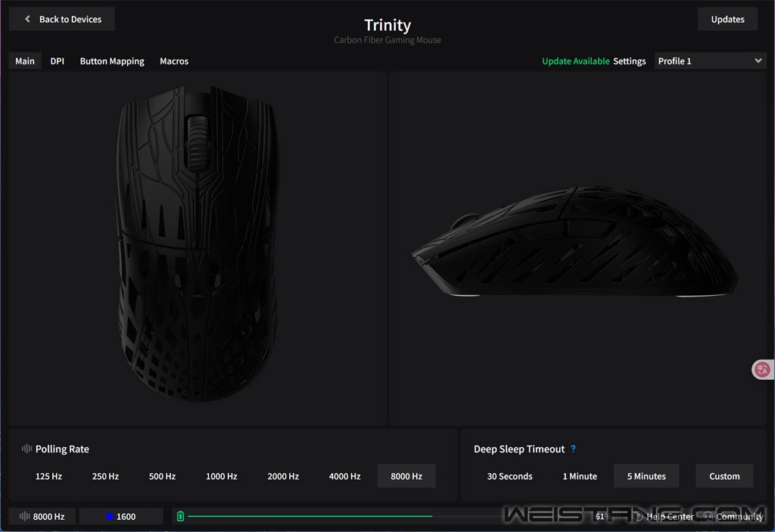This screenshot has height=532, width=775.
Task: Click the Help Center icon
Action: [x=638, y=517]
